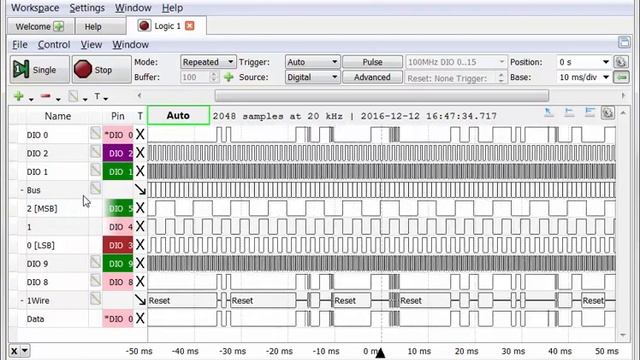The width and height of the screenshot is (640, 360).
Task: Click the Buffer value field
Action: tap(194, 77)
